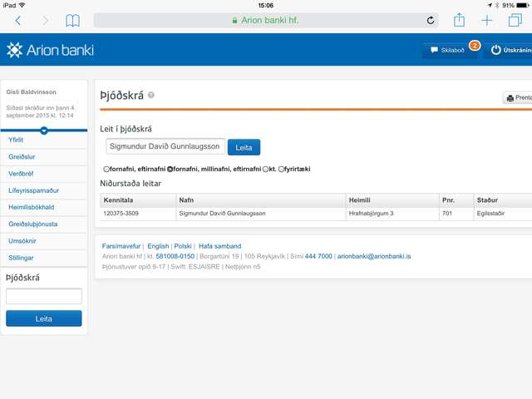532x399 pixels.
Task: Switch language to Polski
Action: point(183,246)
